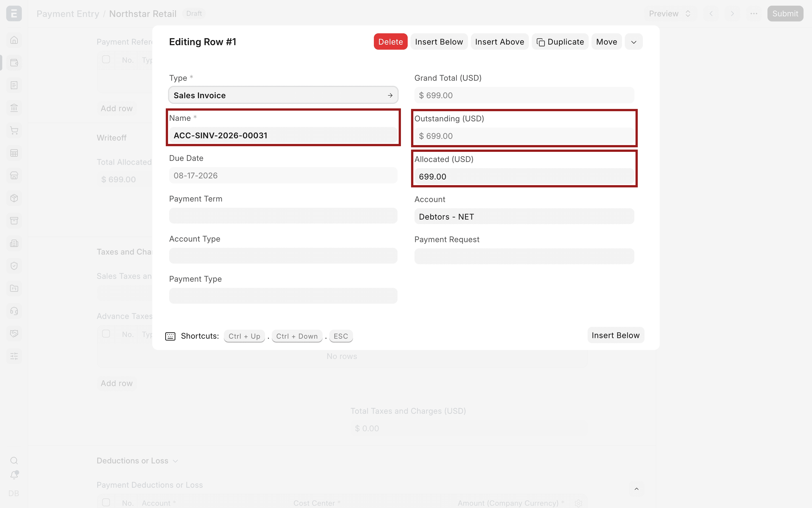
Task: Click the Payment Term field
Action: coord(283,216)
